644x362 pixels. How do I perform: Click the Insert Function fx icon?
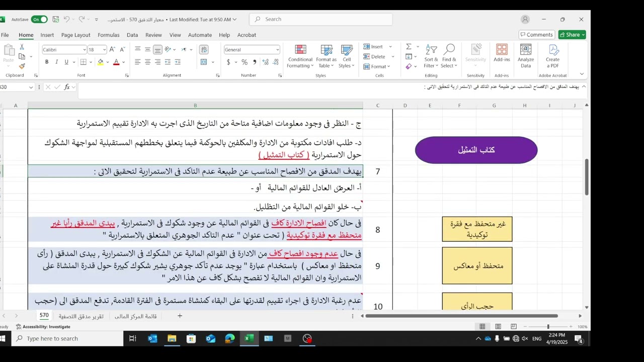pyautogui.click(x=67, y=87)
